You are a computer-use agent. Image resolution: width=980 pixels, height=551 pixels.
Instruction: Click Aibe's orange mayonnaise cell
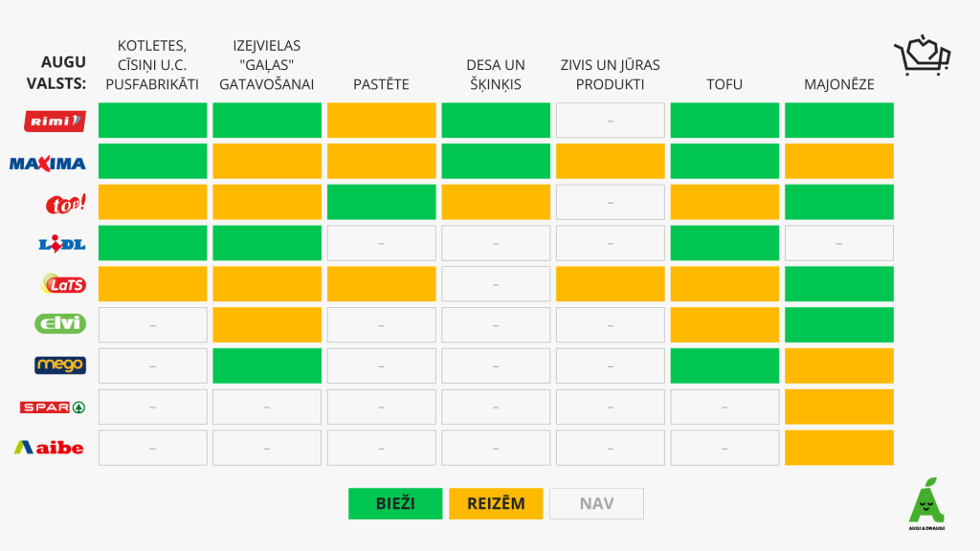point(838,448)
